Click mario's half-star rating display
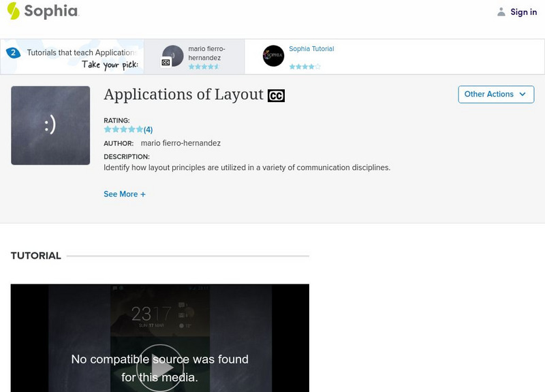This screenshot has height=392, width=545. point(202,66)
